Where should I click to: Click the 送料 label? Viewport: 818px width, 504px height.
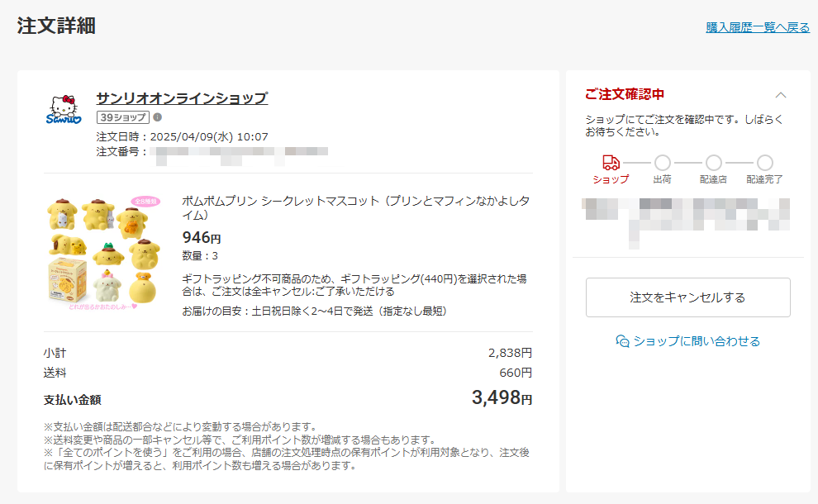pos(55,373)
